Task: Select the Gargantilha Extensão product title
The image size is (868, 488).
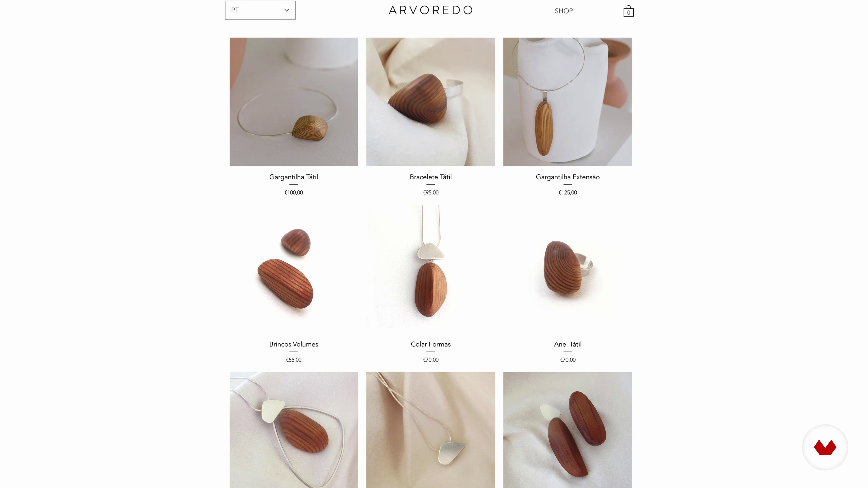Action: 568,177
